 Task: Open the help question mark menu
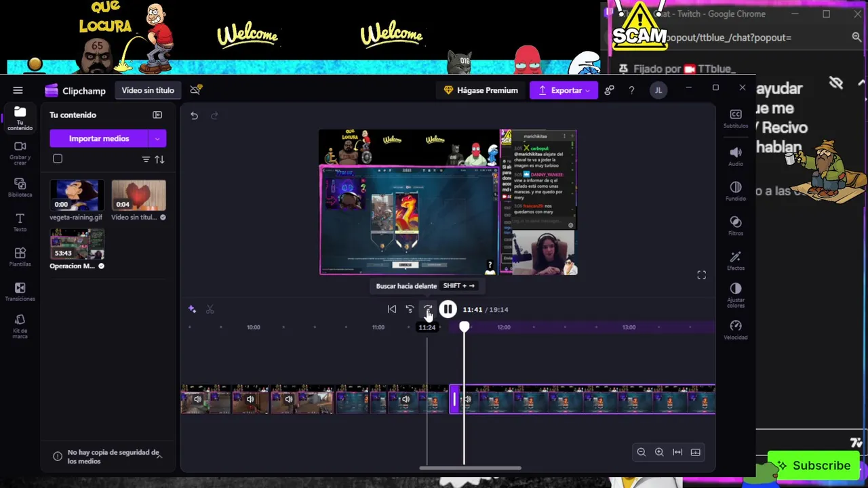coord(631,90)
